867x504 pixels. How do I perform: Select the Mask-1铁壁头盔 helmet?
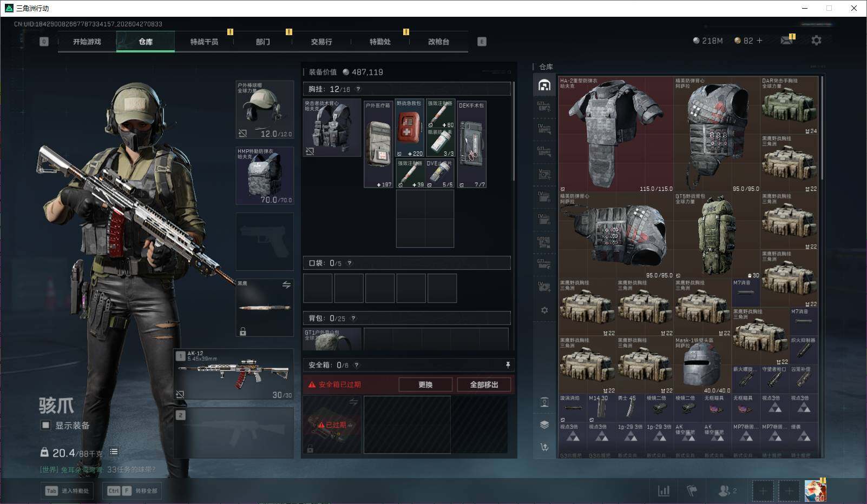click(702, 365)
